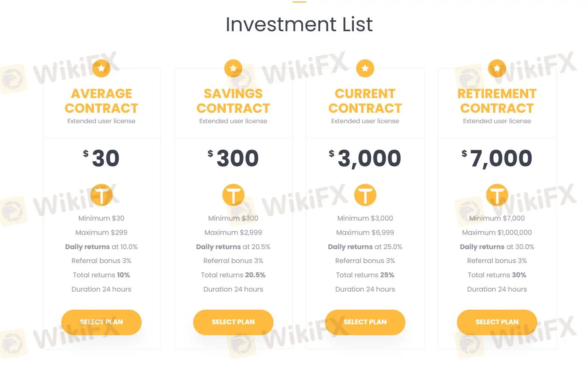Click the Investment List page title
Image resolution: width=588 pixels, height=369 pixels.
pyautogui.click(x=299, y=24)
